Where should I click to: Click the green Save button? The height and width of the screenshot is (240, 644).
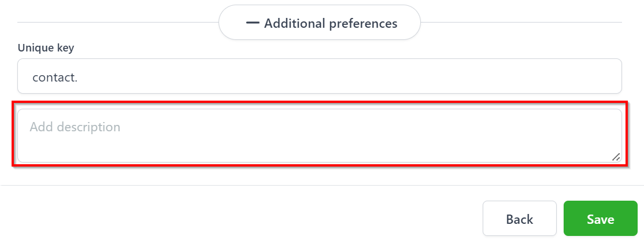click(x=601, y=218)
